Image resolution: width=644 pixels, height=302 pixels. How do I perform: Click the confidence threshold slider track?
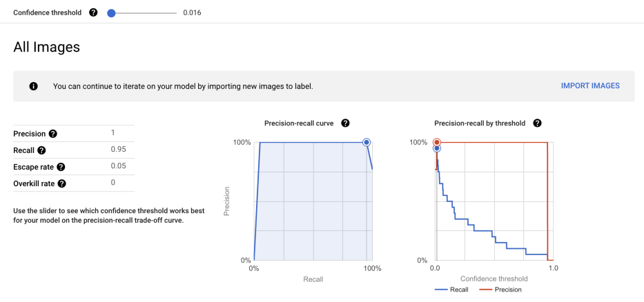[x=145, y=13]
